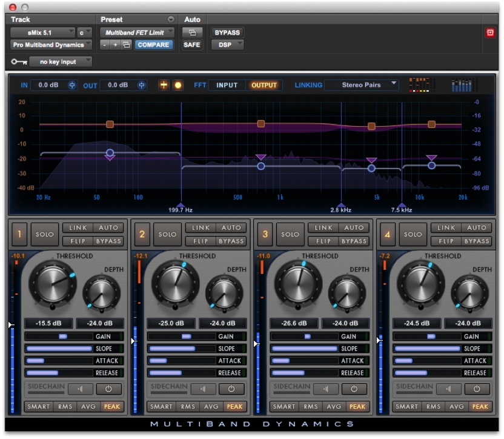
Task: Toggle BYPASS on band 3
Action: (x=354, y=241)
